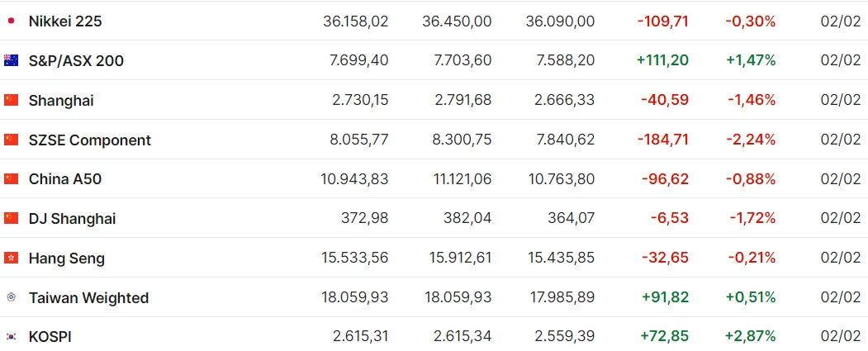Viewport: 868px width, 351px height.
Task: Click the Hong Kong flag beside Hang Seng
Action: [x=11, y=258]
